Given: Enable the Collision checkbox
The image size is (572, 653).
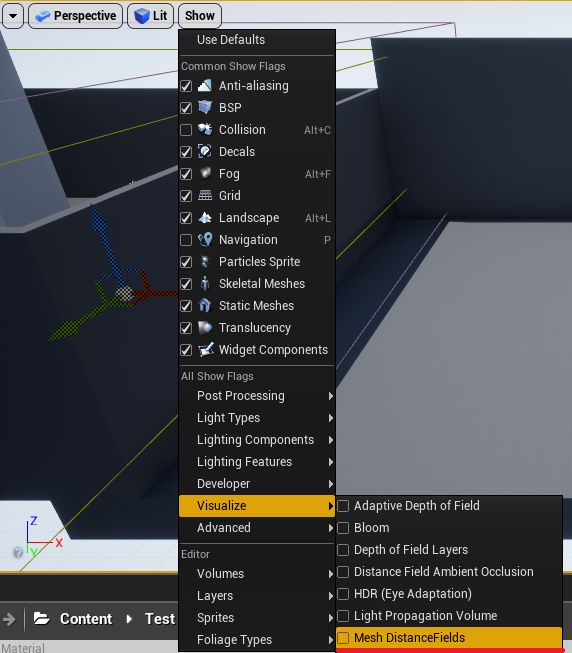Looking at the screenshot, I should coord(186,130).
